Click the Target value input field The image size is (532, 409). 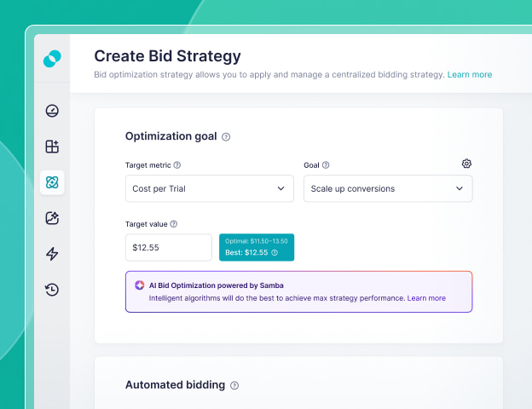tap(168, 248)
